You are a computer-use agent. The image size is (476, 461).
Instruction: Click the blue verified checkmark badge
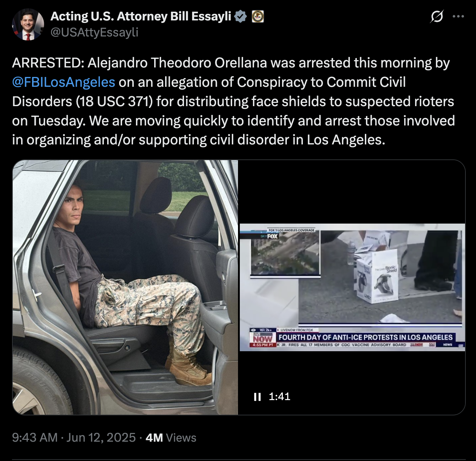point(241,16)
